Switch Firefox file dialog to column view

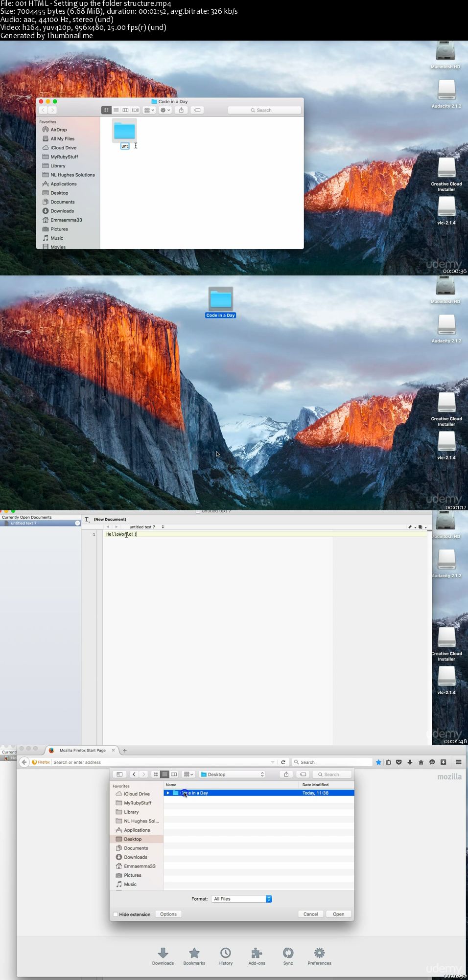coord(174,775)
